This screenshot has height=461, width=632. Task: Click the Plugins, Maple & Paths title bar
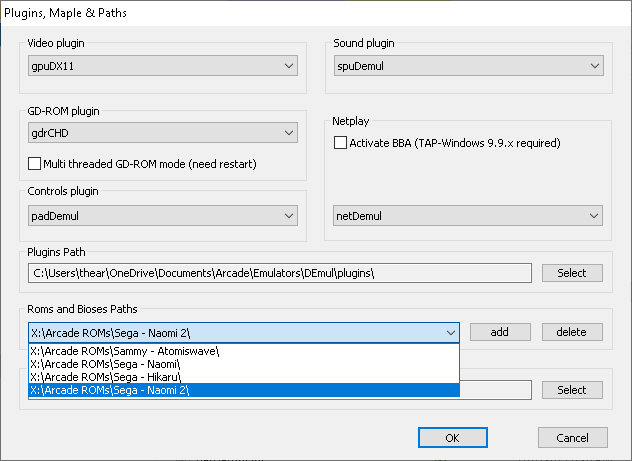316,13
